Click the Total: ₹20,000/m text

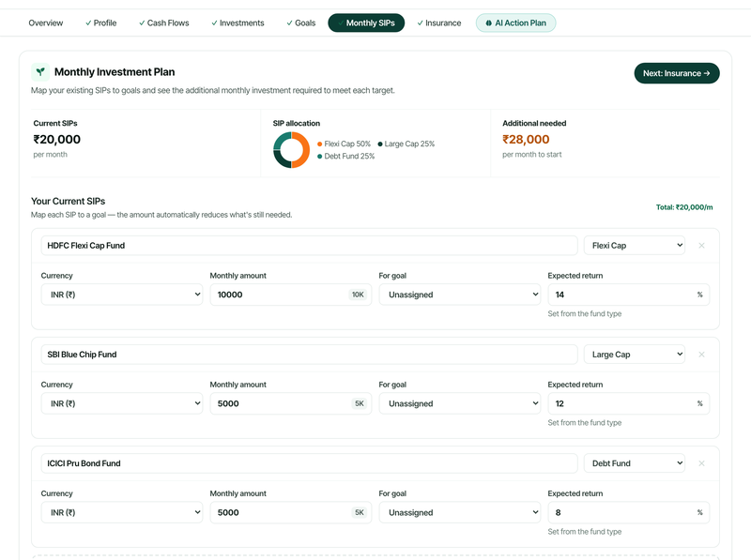(x=684, y=207)
